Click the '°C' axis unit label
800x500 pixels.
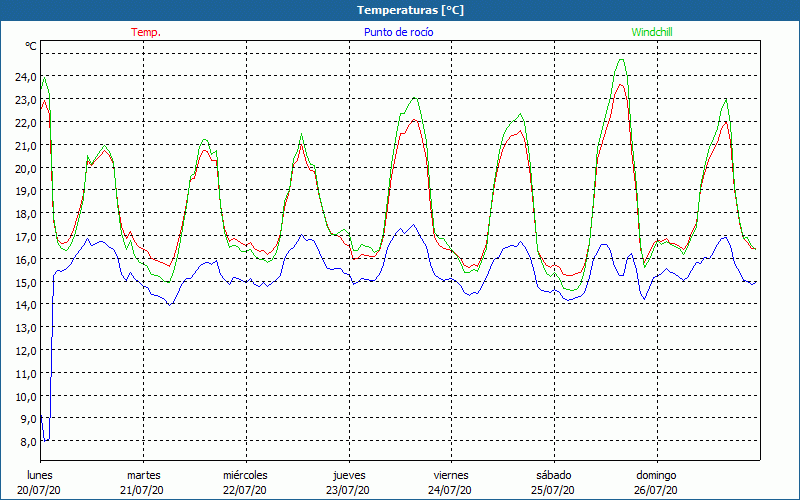click(x=31, y=46)
